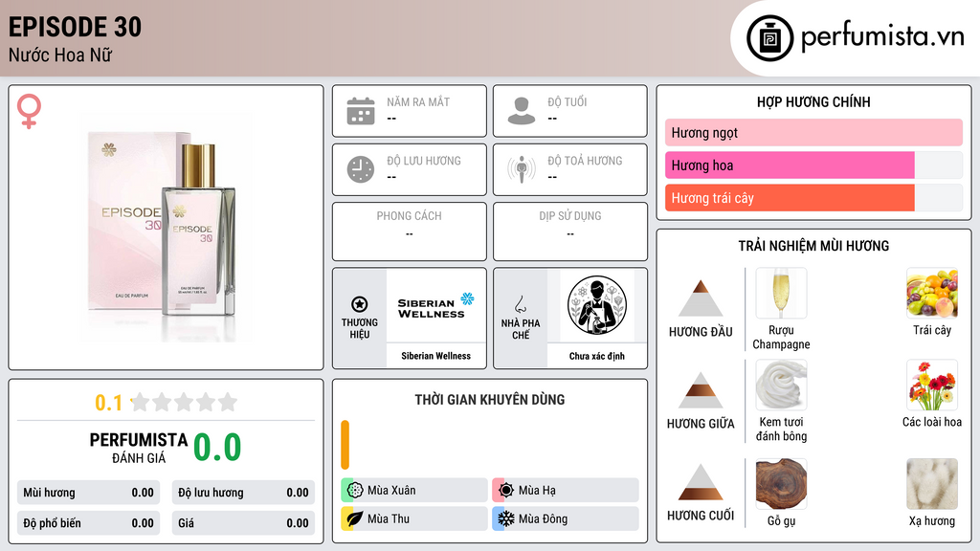Select the Mùa Thu season chip
Image resolution: width=980 pixels, height=551 pixels.
pyautogui.click(x=414, y=518)
